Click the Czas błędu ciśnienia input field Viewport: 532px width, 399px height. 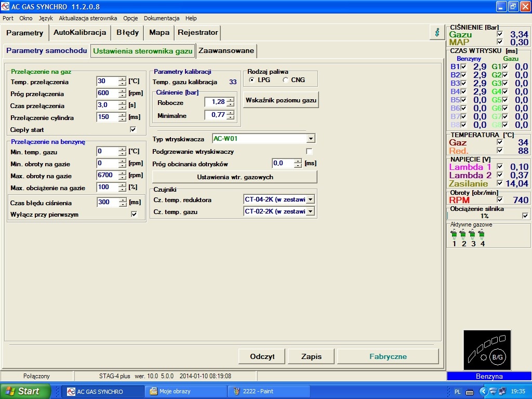click(108, 202)
